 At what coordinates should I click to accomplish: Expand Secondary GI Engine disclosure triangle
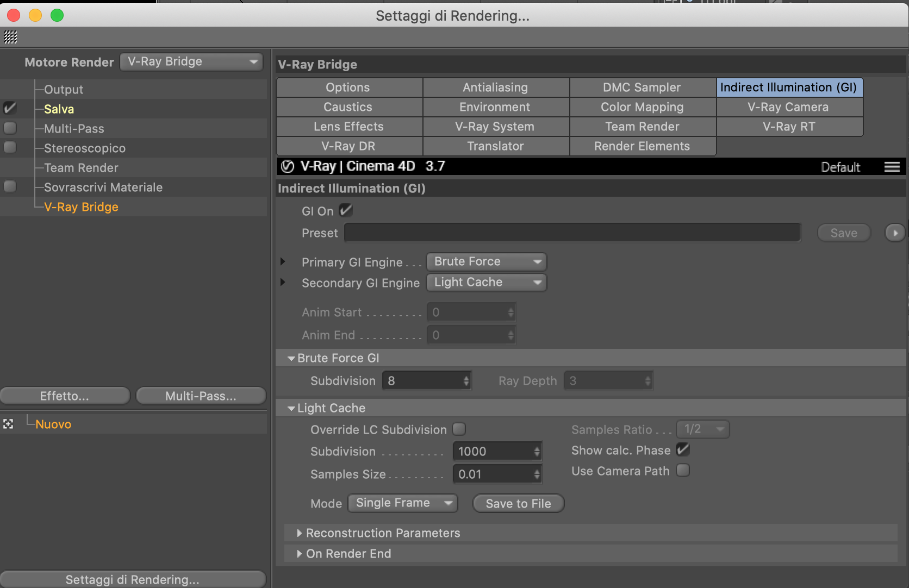pos(283,282)
